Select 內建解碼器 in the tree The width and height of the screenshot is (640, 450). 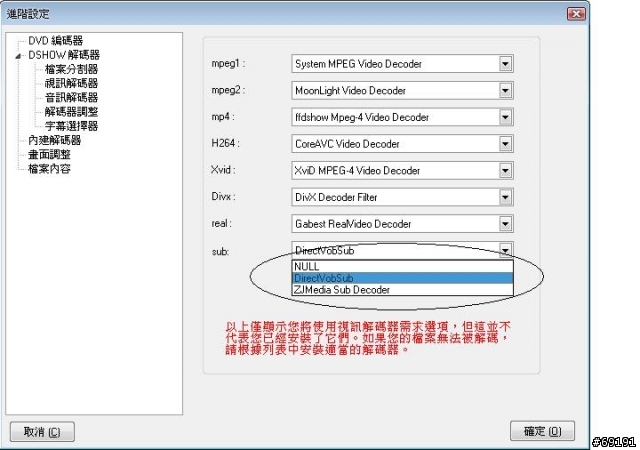tap(55, 140)
